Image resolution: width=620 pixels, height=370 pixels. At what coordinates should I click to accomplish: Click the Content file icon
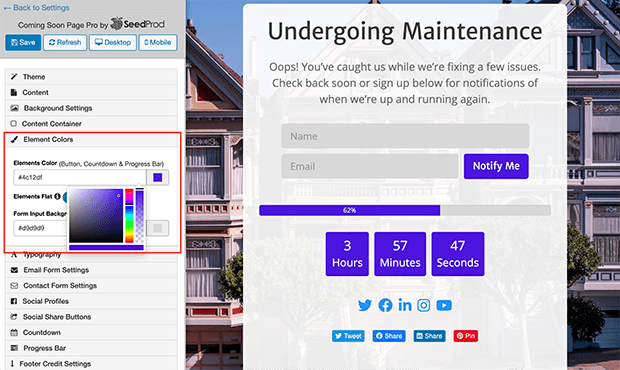[14, 92]
